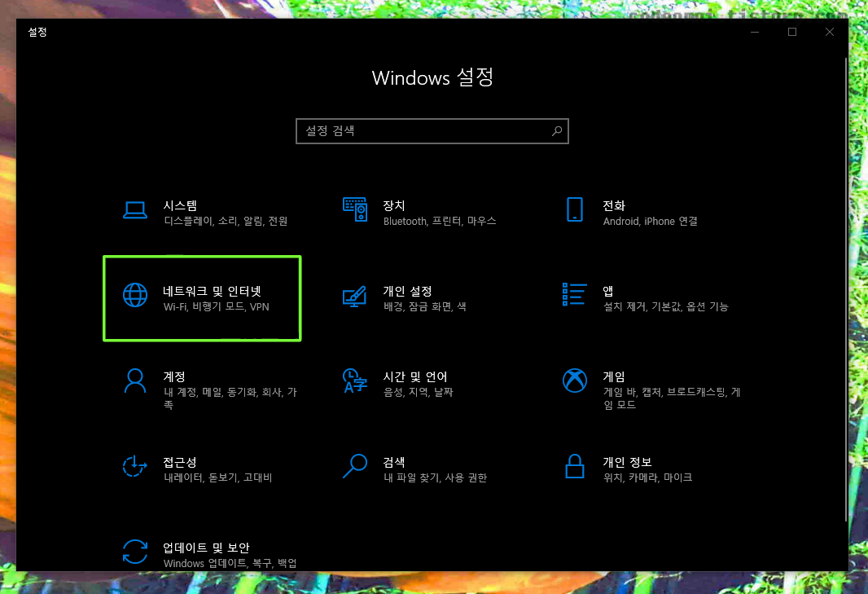Click the 게임 Xbox icon
The image size is (868, 594).
tap(575, 381)
